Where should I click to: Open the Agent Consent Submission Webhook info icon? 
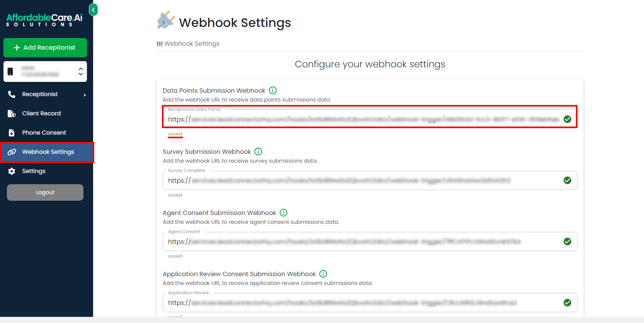(x=284, y=213)
